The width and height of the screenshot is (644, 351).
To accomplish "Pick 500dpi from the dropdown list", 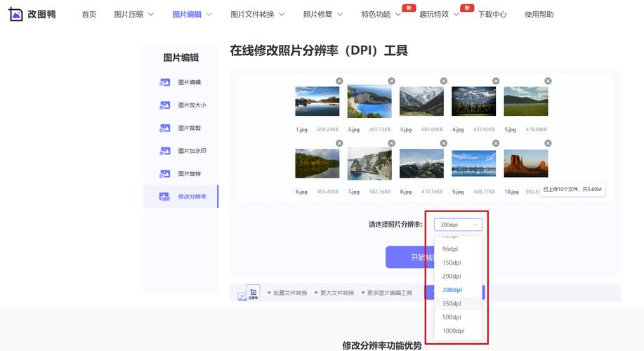I will coord(458,317).
